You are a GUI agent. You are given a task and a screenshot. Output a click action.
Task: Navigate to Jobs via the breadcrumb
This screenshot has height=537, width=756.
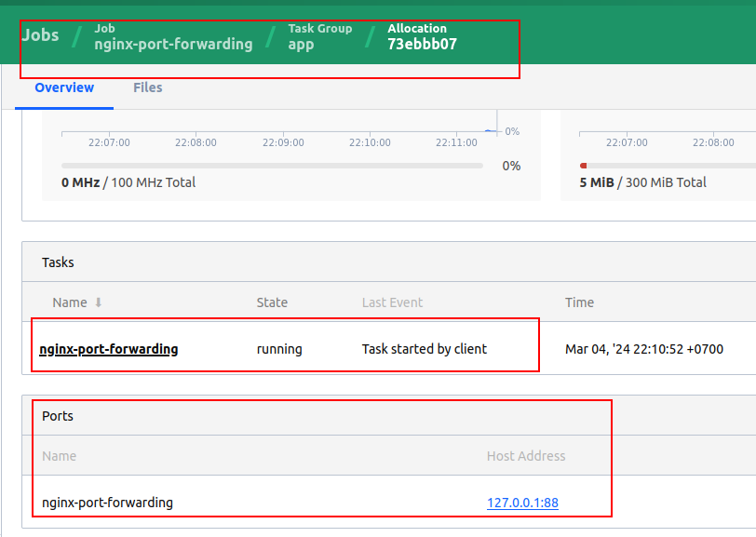coord(41,34)
